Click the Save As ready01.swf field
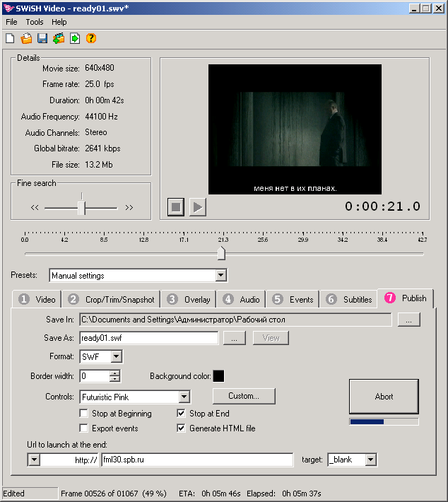This screenshot has height=502, width=448. click(149, 338)
